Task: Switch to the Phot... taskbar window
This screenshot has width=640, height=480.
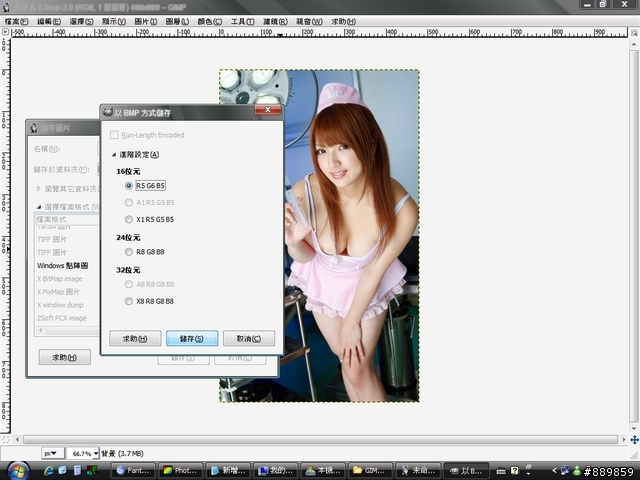Action: 181,471
